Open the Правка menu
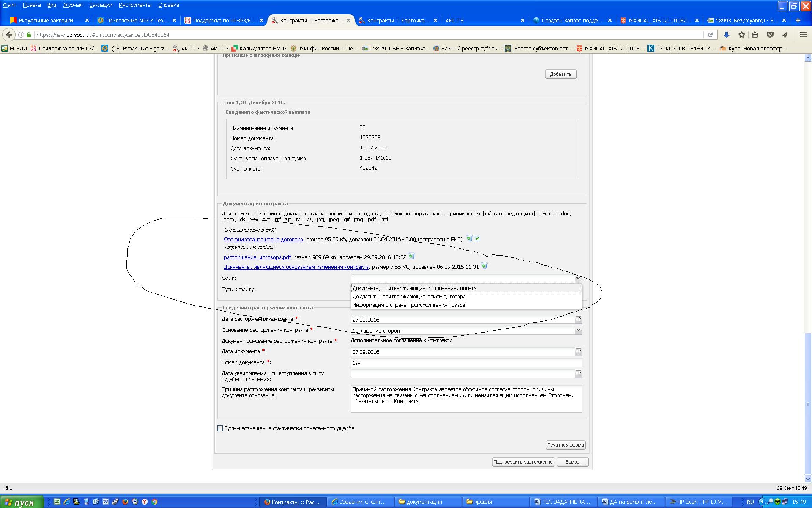The width and height of the screenshot is (812, 508). point(32,5)
